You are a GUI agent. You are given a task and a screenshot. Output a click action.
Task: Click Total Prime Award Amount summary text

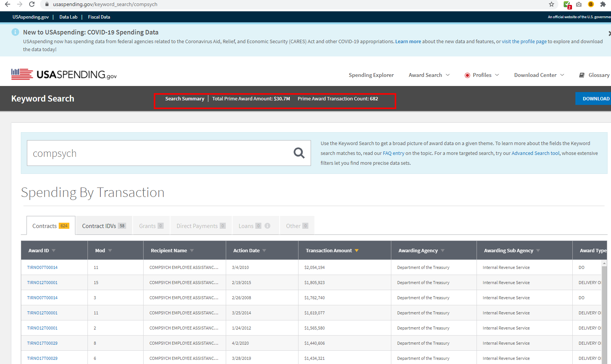[251, 99]
